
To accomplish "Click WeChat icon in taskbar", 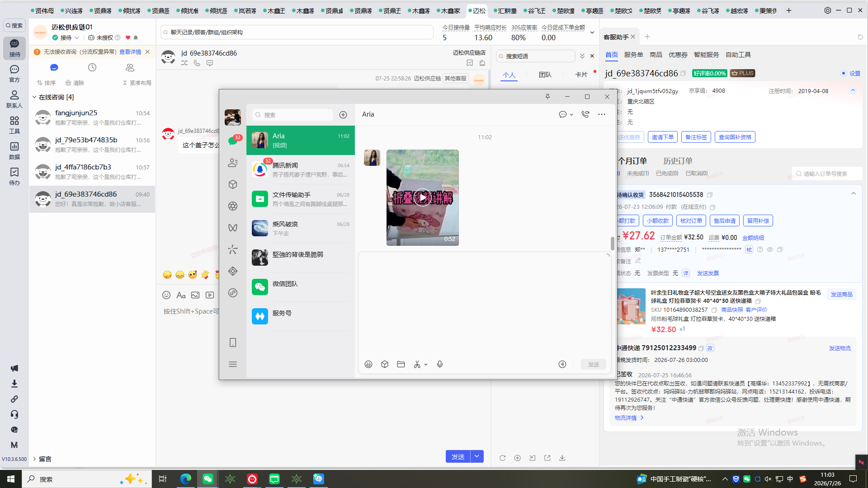I will [208, 479].
